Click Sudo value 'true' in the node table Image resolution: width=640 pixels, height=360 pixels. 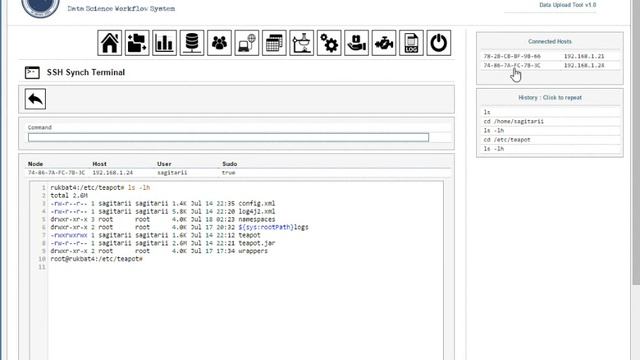(x=229, y=173)
